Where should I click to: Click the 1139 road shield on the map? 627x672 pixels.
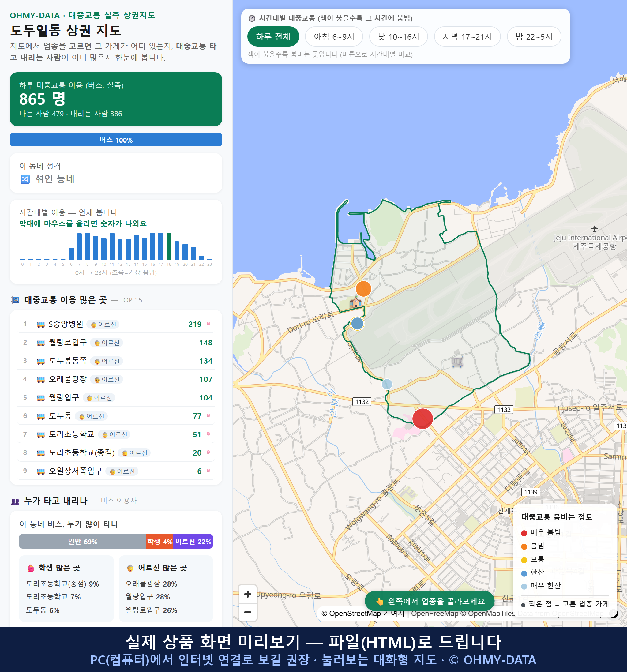click(x=531, y=492)
